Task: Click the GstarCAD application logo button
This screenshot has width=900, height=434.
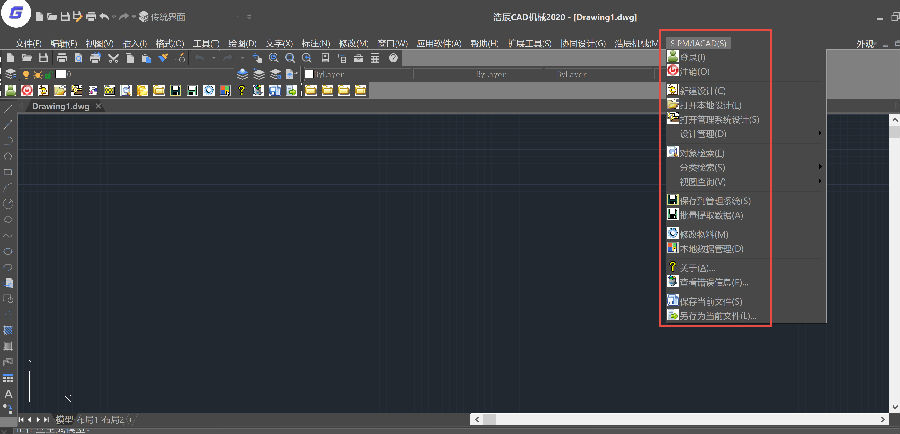Action: 16,14
